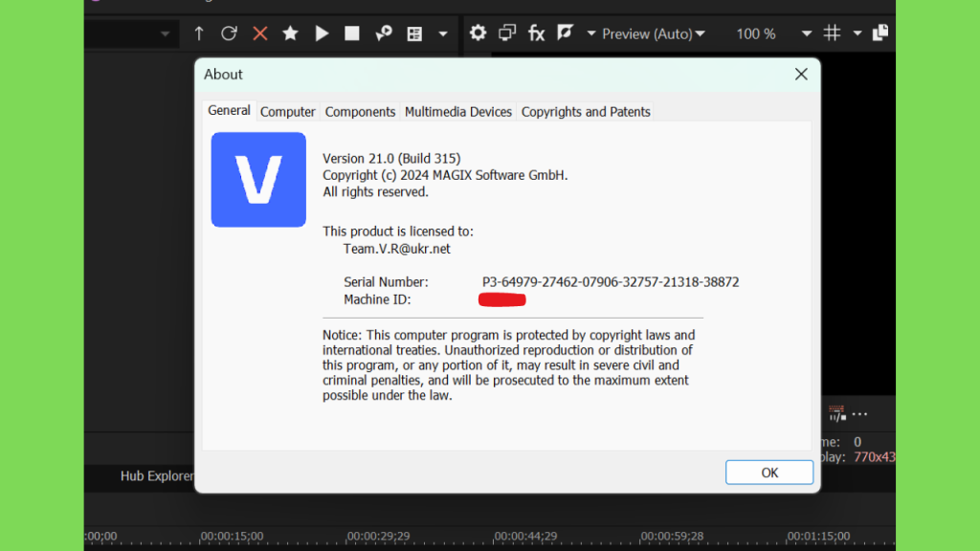This screenshot has height=551, width=980.
Task: Open the Multimedia Devices tab
Action: 458,112
